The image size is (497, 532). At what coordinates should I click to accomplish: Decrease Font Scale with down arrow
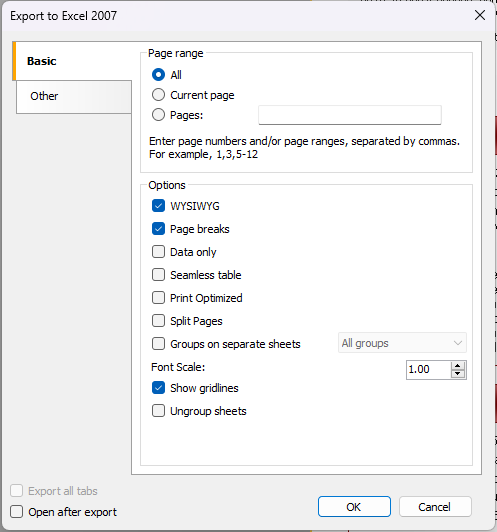[458, 374]
